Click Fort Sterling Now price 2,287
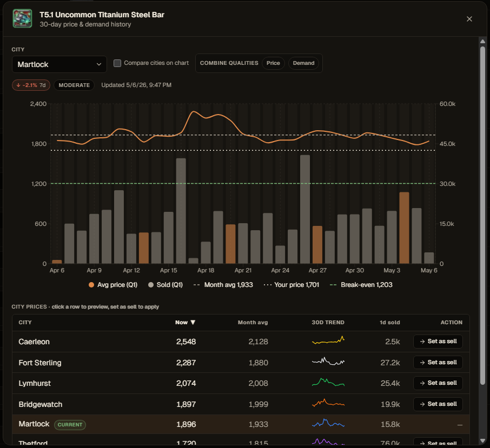Screen dimensions: 490x448 pos(186,363)
